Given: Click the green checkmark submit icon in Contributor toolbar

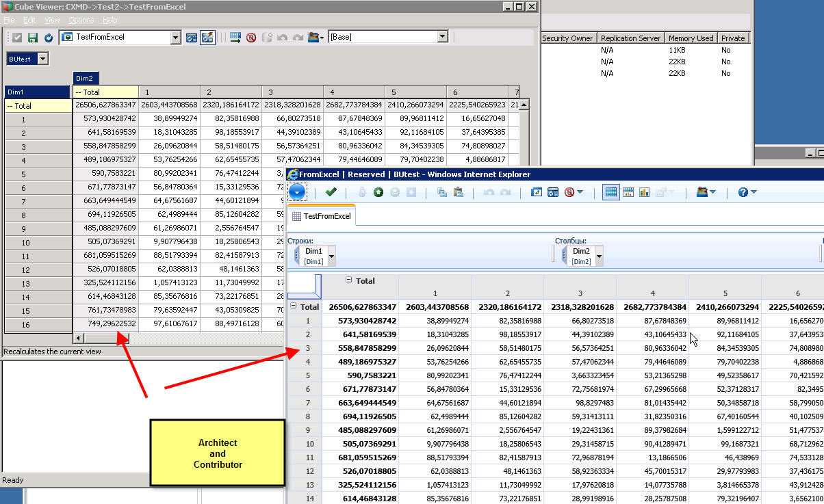Looking at the screenshot, I should click(x=331, y=192).
